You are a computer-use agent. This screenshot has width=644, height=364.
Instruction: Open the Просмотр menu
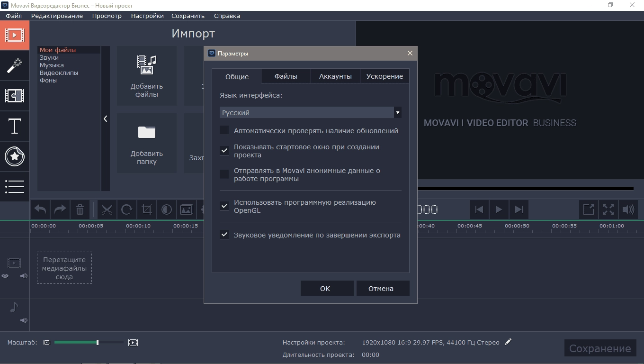pos(107,16)
